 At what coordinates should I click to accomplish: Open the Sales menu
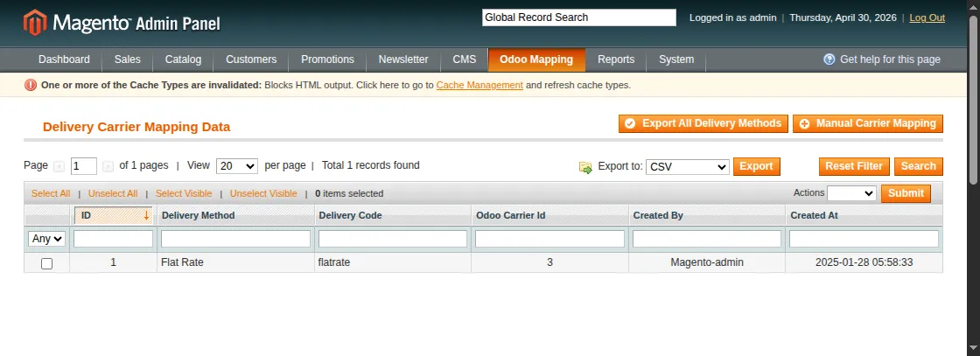coord(128,59)
